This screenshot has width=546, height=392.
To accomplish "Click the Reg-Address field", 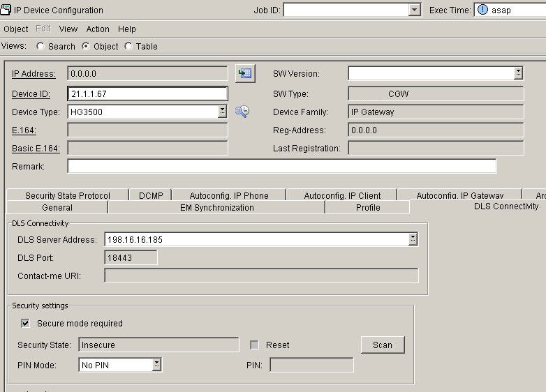I will coord(436,130).
